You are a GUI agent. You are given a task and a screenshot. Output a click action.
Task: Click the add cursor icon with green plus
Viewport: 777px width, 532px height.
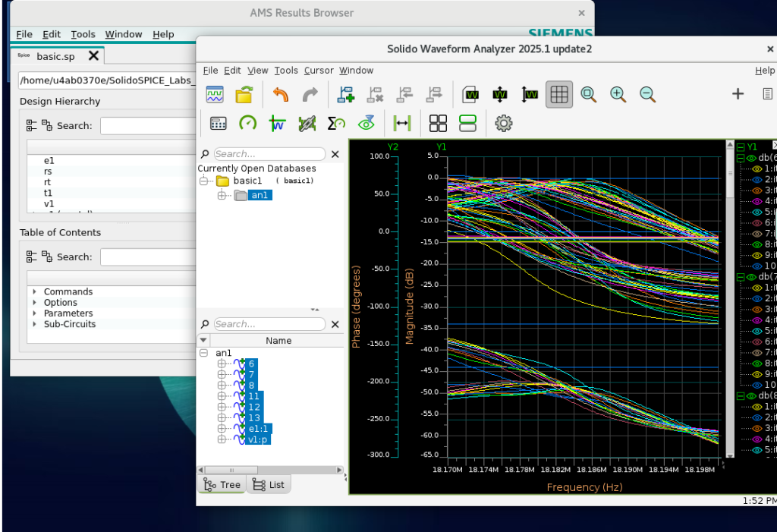pyautogui.click(x=345, y=94)
